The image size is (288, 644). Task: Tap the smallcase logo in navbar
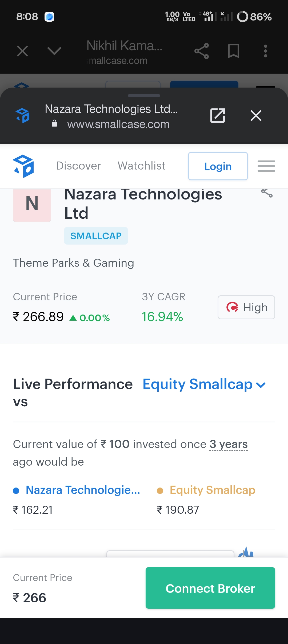pos(23,166)
